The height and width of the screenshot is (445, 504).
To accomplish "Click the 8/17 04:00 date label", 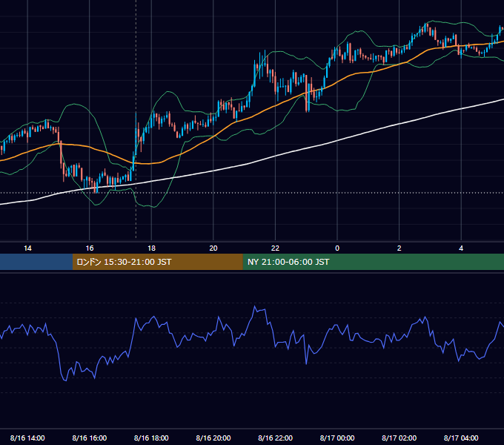I will [461, 438].
